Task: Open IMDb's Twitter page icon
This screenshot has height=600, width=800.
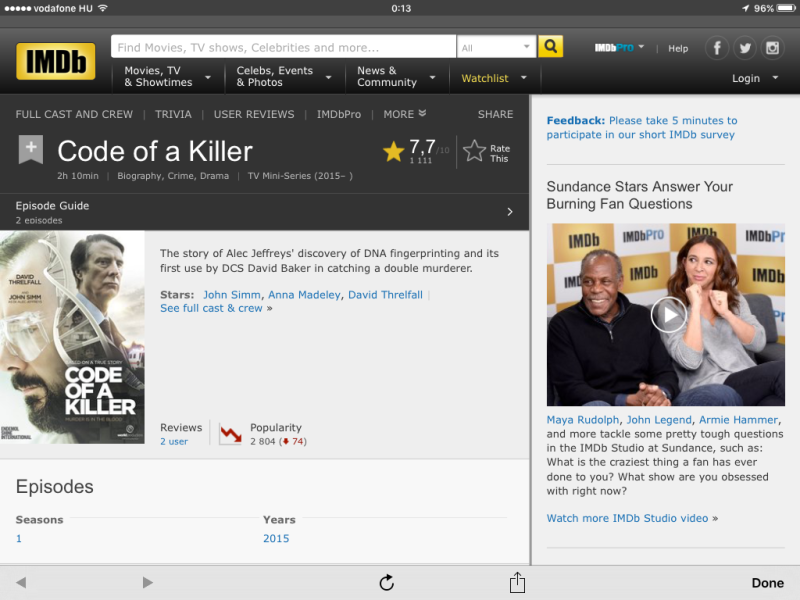Action: (745, 48)
